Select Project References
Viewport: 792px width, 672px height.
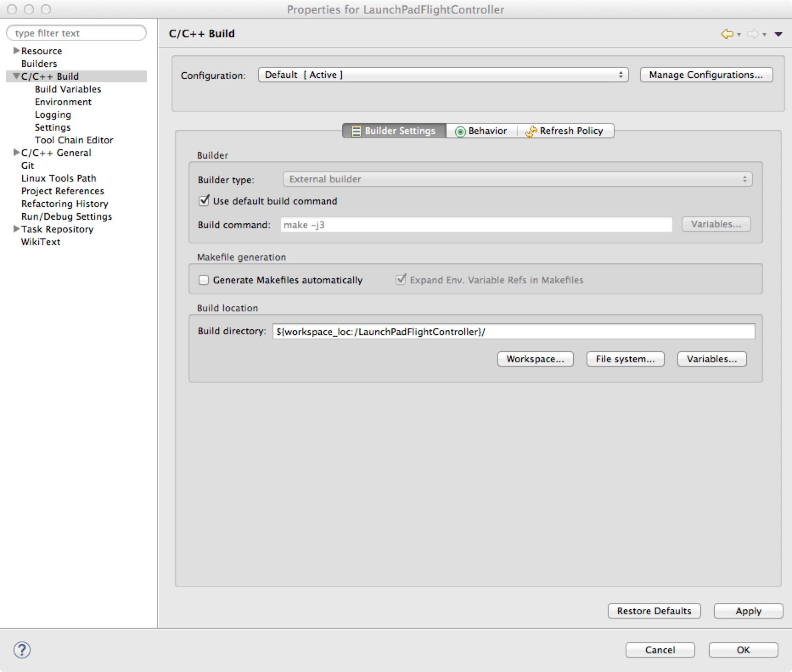[62, 191]
